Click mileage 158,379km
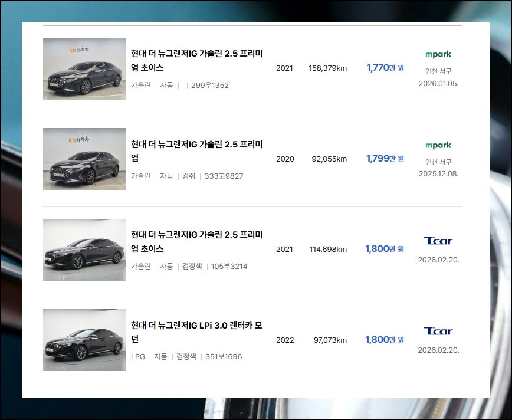The width and height of the screenshot is (512, 420). click(x=328, y=68)
